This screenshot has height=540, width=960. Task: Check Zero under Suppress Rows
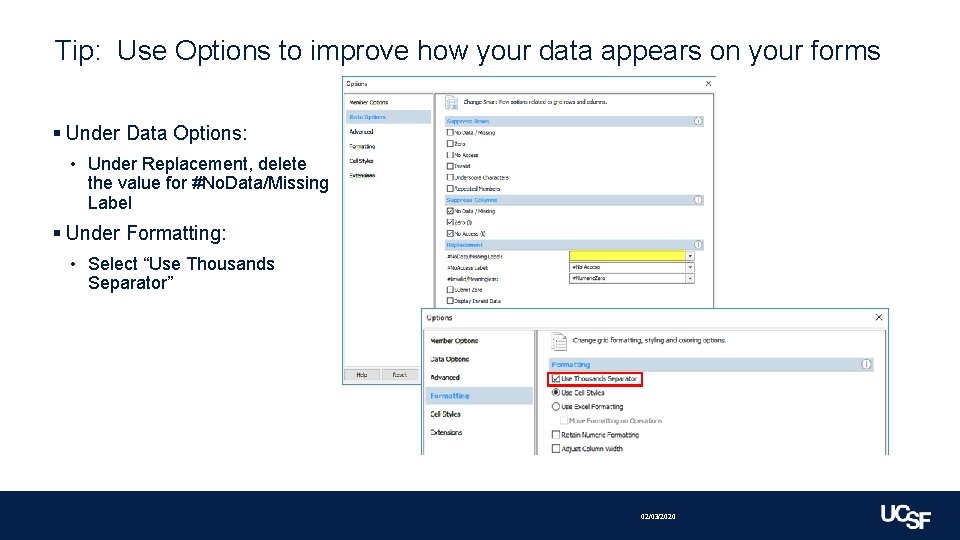pyautogui.click(x=450, y=143)
